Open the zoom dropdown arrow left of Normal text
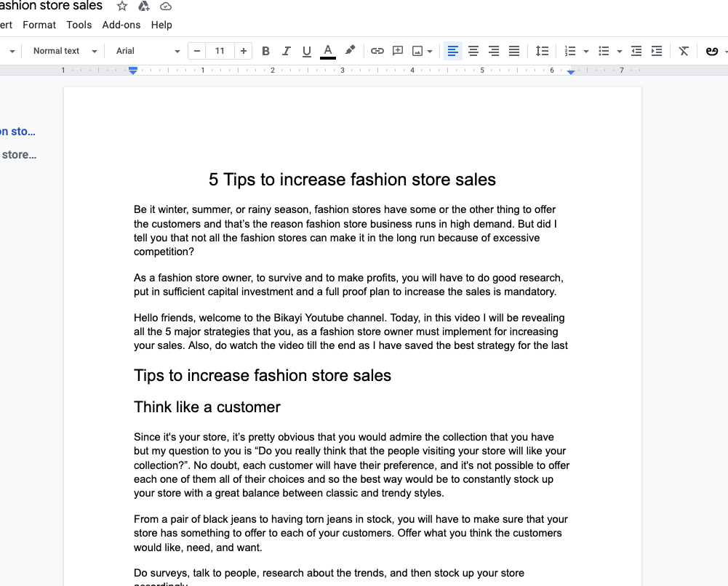 [12, 52]
